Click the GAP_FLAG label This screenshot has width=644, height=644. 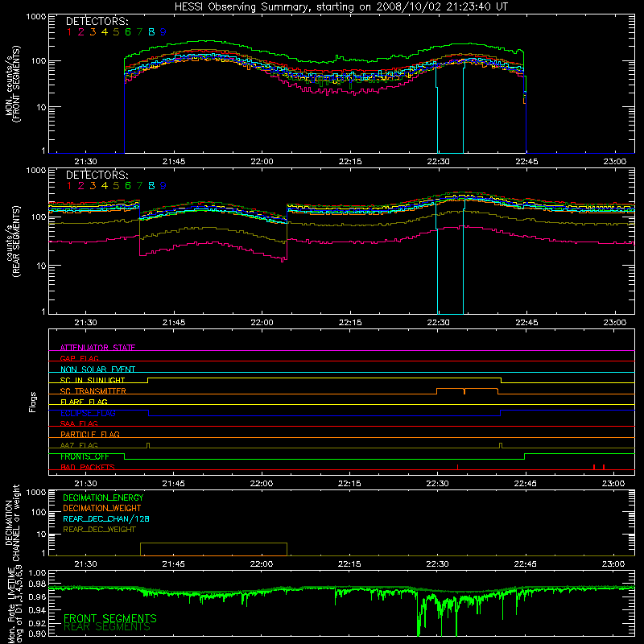click(79, 358)
